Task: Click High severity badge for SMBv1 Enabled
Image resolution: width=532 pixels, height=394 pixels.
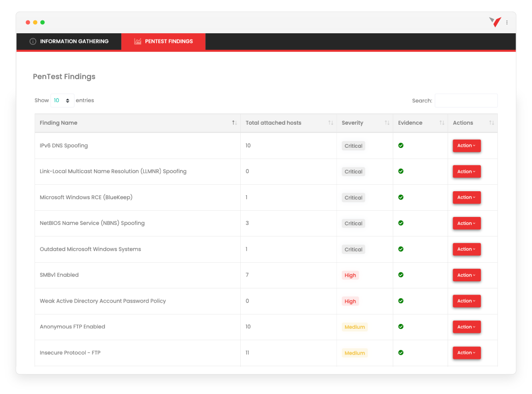Action: pyautogui.click(x=350, y=276)
